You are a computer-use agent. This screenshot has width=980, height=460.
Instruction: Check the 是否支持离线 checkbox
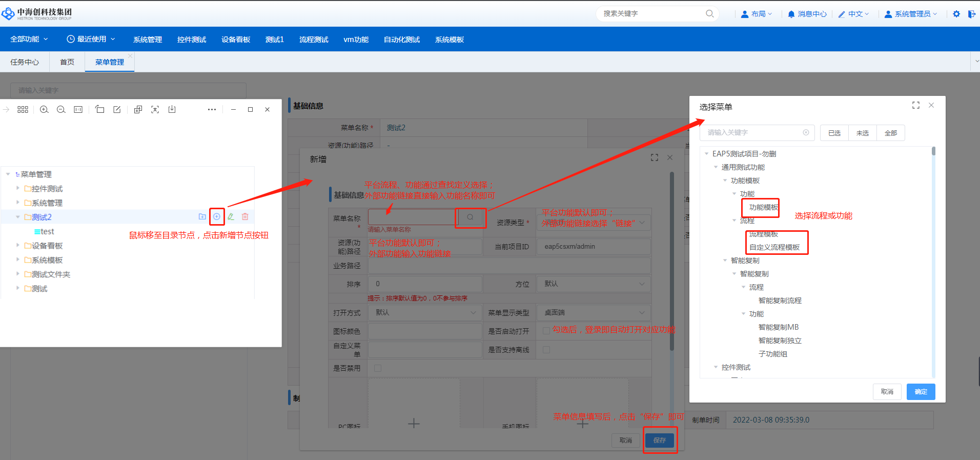(x=546, y=350)
